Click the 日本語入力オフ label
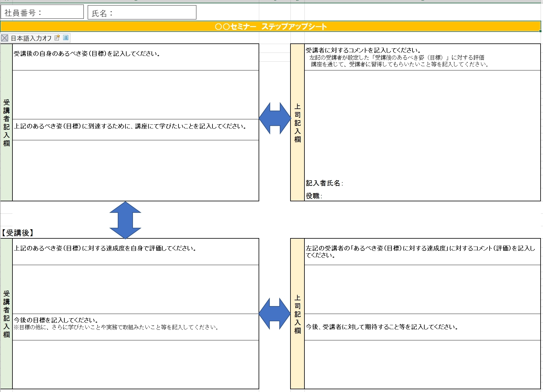This screenshot has height=392, width=543. click(x=31, y=38)
